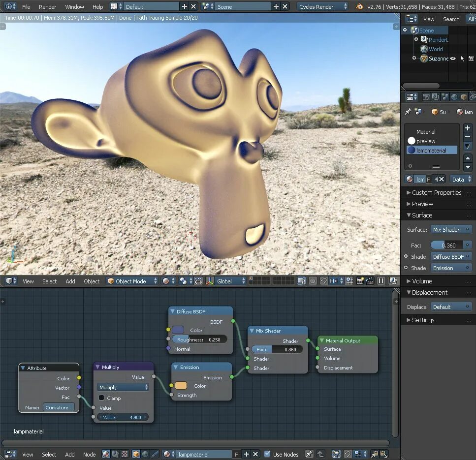Screen dimensions: 476x460
Task: Open Object properties cube tab
Action: 464,97
